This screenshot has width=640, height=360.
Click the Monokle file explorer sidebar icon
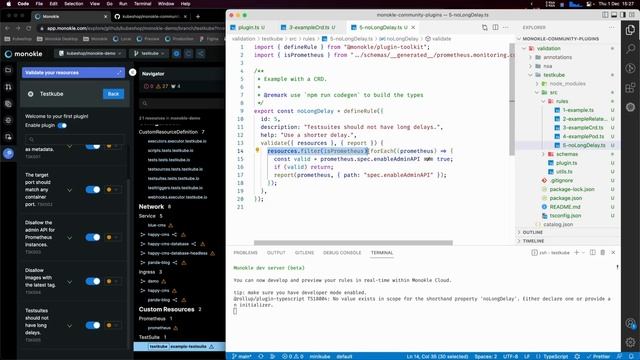(8, 70)
